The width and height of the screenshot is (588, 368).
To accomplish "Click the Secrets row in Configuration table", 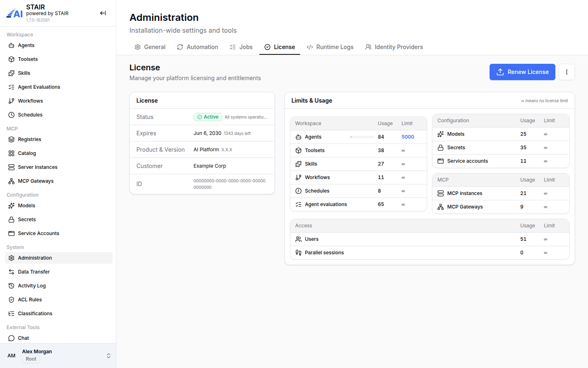I will [501, 148].
